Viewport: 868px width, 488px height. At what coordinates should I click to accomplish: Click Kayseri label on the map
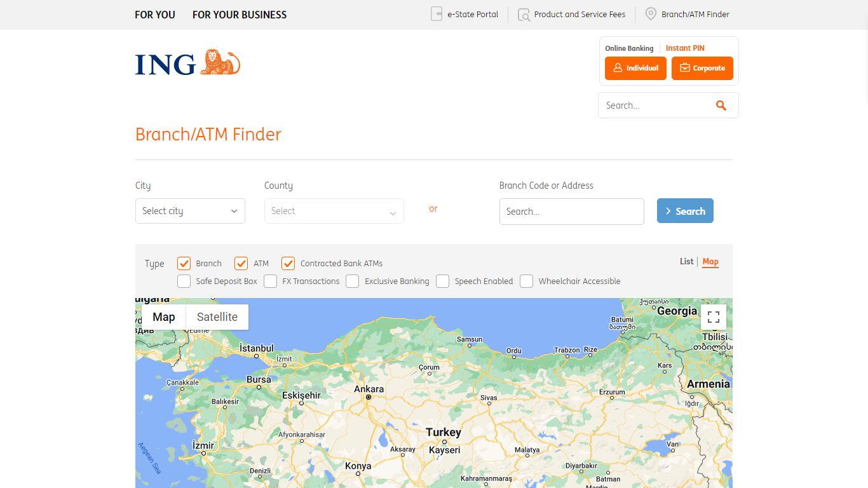pyautogui.click(x=445, y=450)
